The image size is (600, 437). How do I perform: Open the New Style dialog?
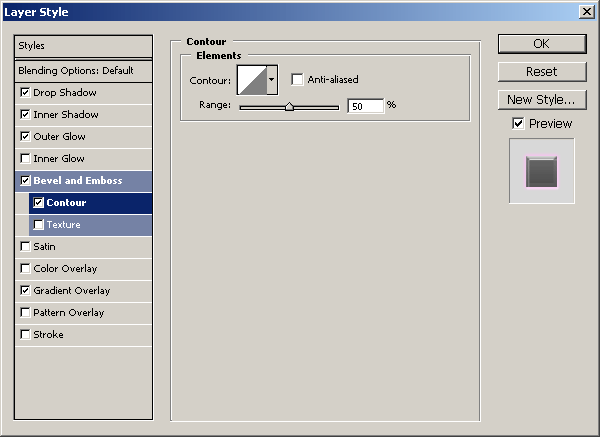coord(542,99)
